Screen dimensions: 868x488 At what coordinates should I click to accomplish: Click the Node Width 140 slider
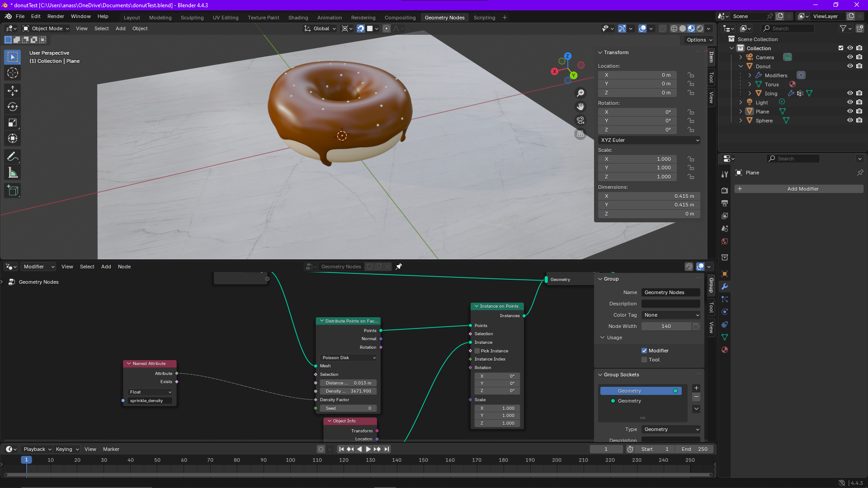[x=666, y=326]
